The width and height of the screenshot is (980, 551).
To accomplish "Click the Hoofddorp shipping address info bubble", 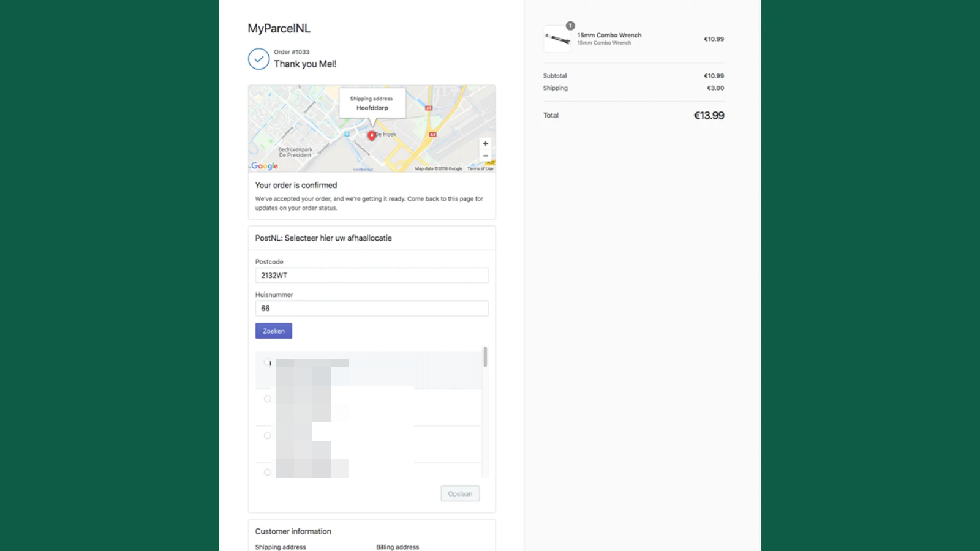I will point(372,103).
